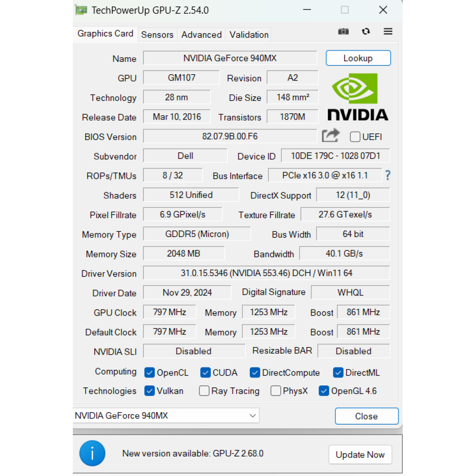Viewport: 476px width, 476px height.
Task: Expand the NVIDIA GeForce 940MX device list
Action: pyautogui.click(x=253, y=416)
